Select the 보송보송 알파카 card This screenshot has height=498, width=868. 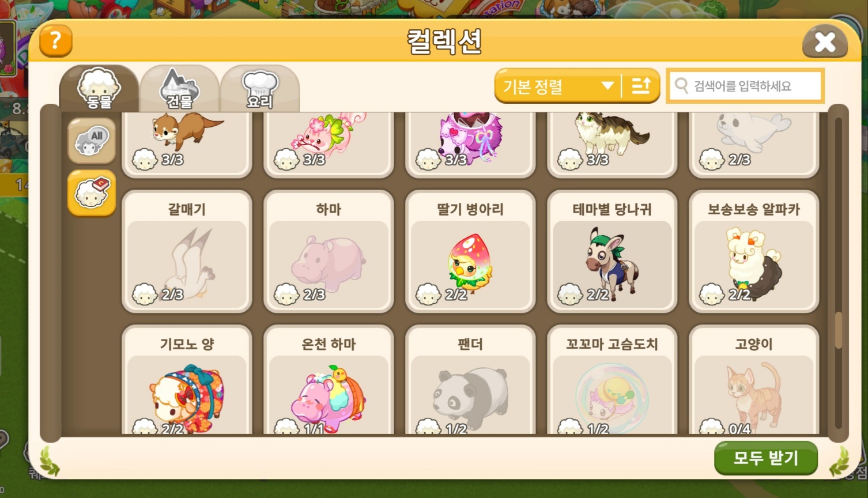[x=754, y=252]
